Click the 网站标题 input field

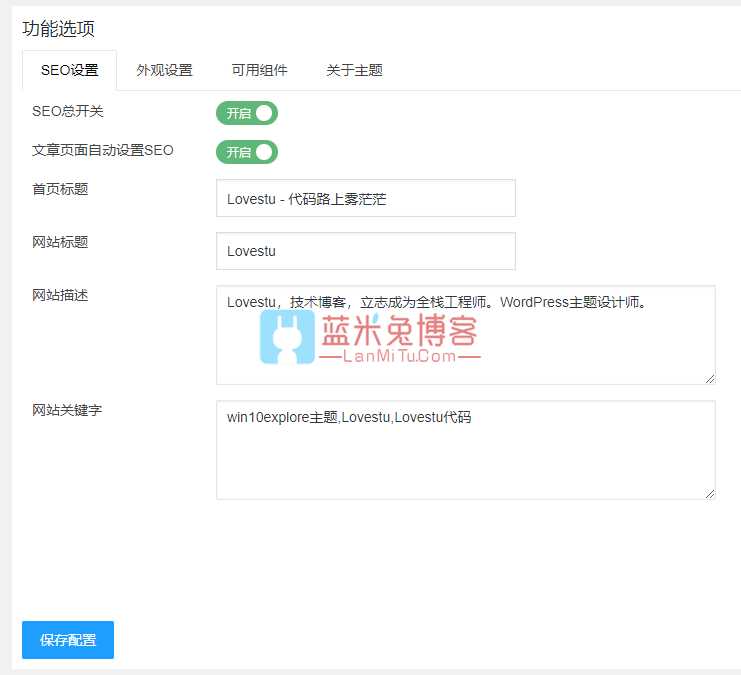tap(366, 251)
